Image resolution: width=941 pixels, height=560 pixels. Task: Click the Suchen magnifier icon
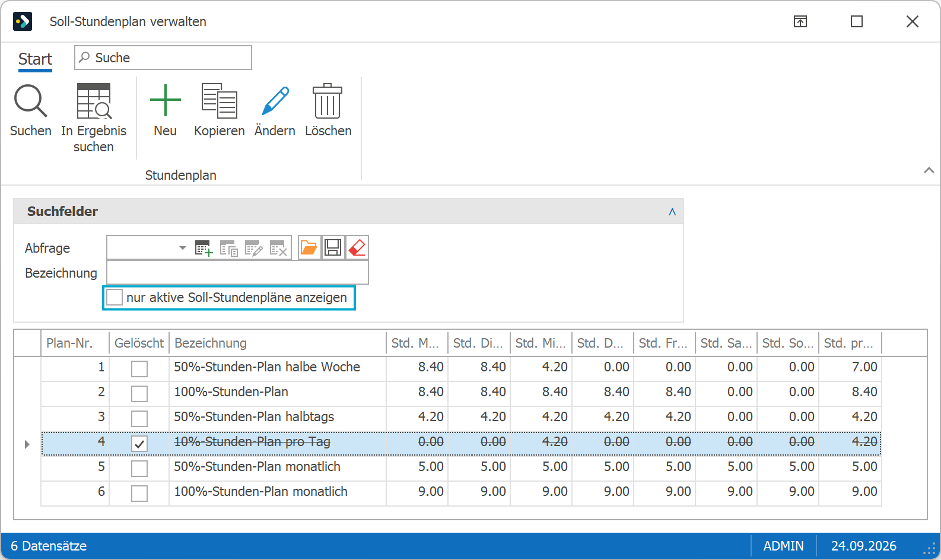coord(30,101)
